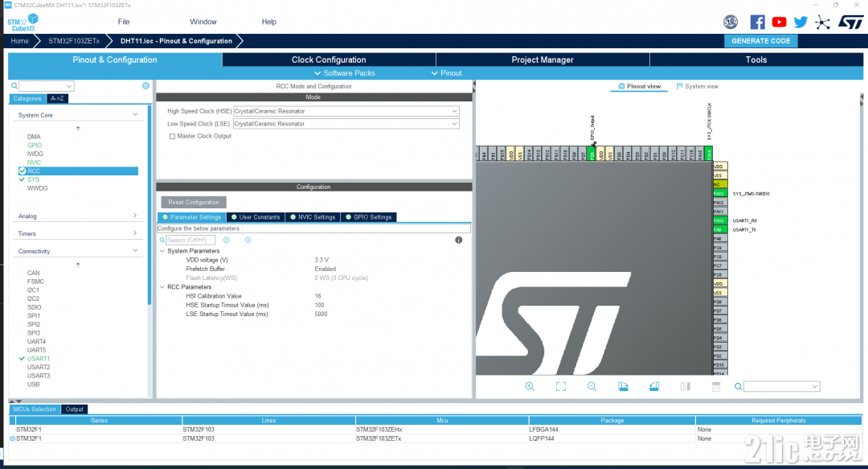Open the Window menu
This screenshot has width=868, height=469.
(x=203, y=22)
